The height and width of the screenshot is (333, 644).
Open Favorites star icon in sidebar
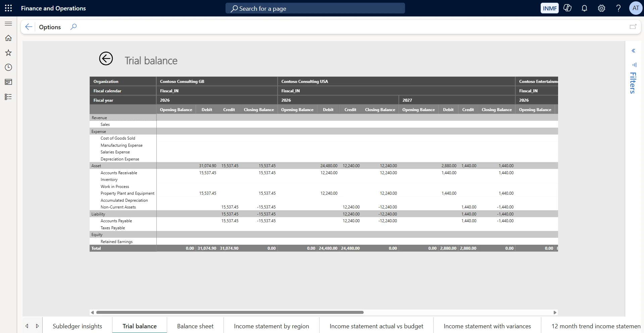tap(8, 53)
